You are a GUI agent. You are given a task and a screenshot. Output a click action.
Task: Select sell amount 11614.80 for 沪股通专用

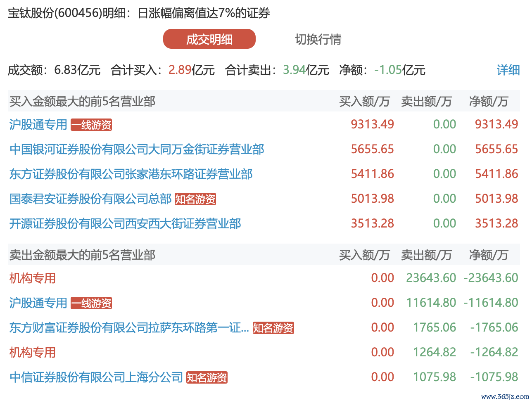431,303
